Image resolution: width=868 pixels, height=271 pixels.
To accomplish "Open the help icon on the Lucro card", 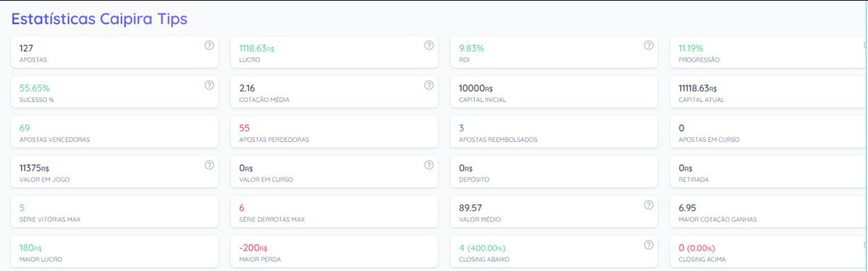I will pyautogui.click(x=428, y=45).
